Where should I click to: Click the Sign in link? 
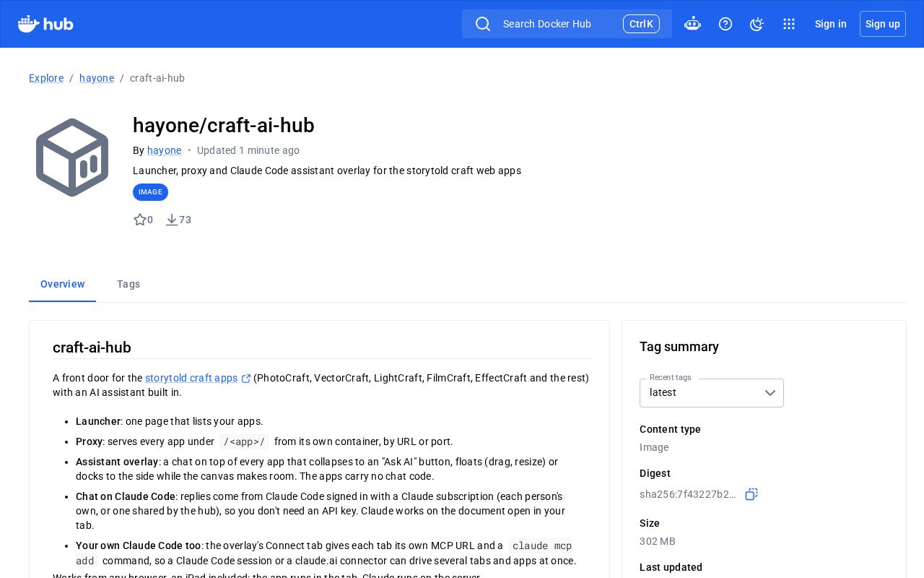click(831, 24)
